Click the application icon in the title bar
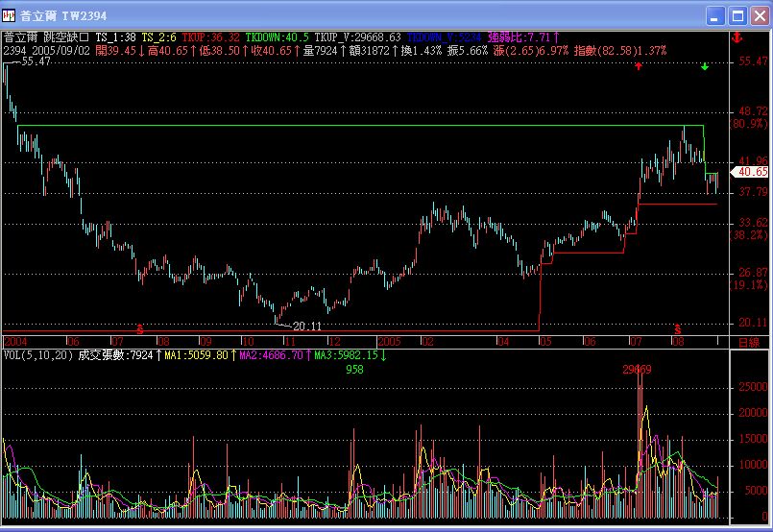773x532 pixels. click(x=11, y=16)
